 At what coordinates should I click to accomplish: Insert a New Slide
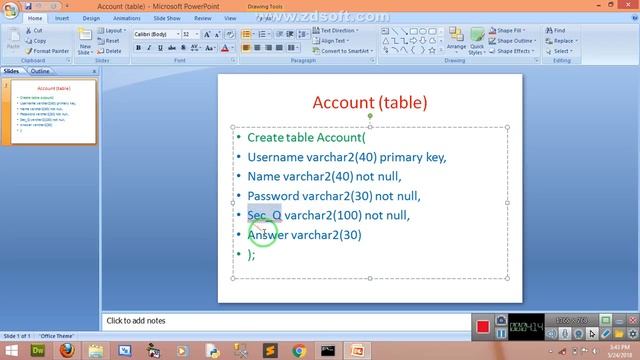click(x=84, y=41)
